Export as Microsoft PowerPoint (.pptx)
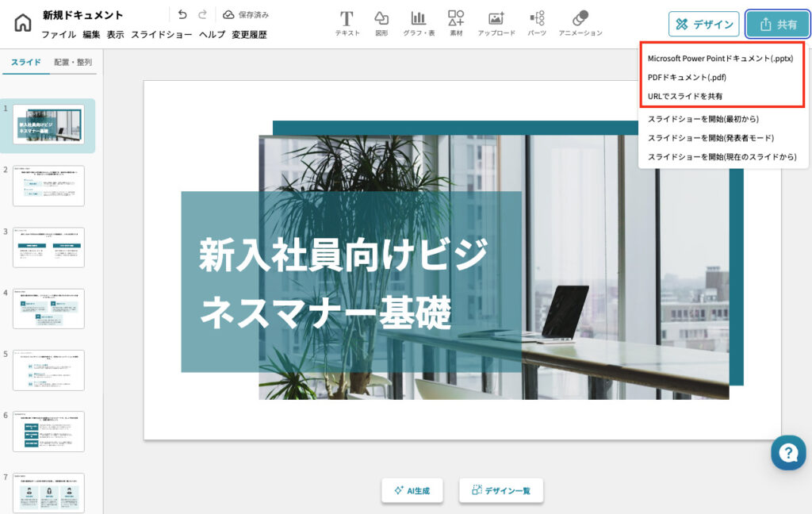Viewport: 812px width, 514px height. point(720,59)
